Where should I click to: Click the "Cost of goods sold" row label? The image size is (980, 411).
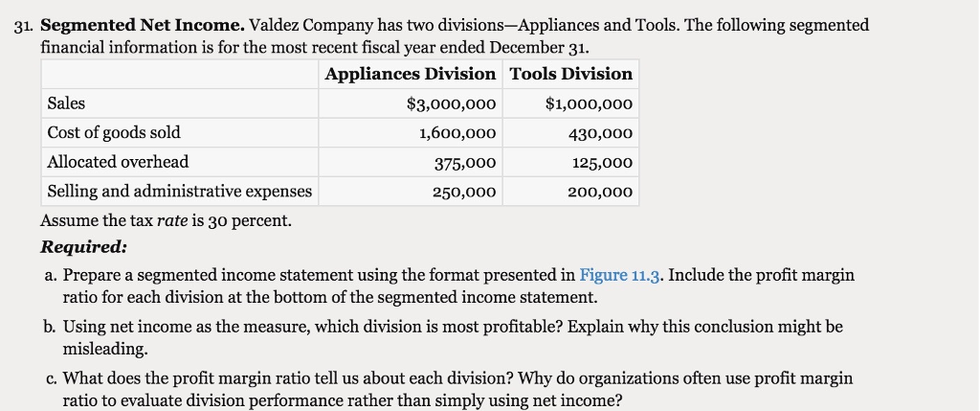(114, 132)
